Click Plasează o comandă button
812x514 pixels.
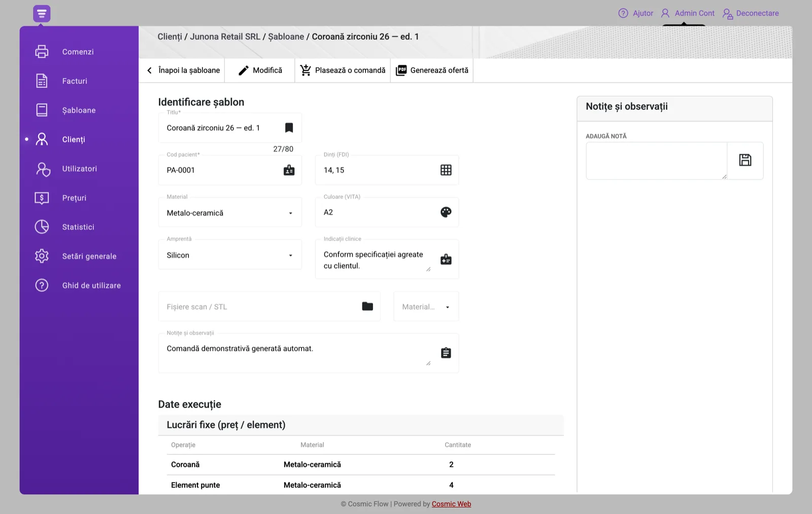tap(343, 70)
